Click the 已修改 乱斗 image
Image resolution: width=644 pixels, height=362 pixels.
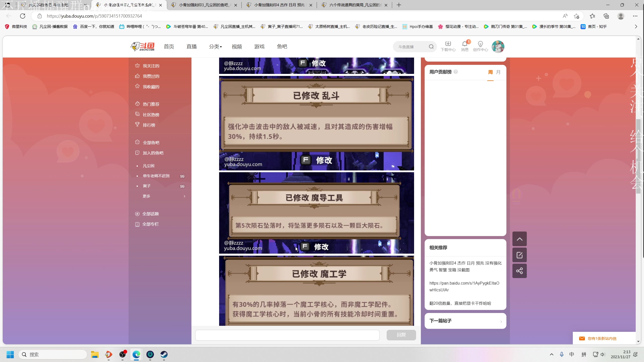point(316,123)
